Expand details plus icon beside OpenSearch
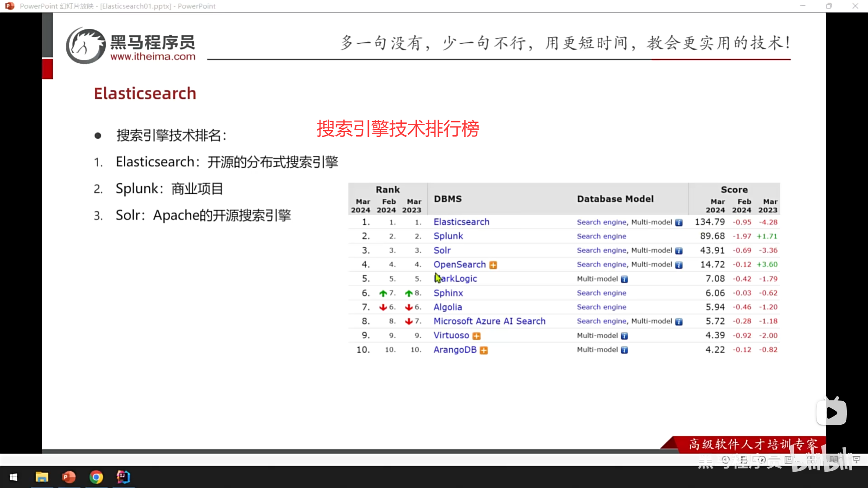The height and width of the screenshot is (488, 868). tap(493, 265)
